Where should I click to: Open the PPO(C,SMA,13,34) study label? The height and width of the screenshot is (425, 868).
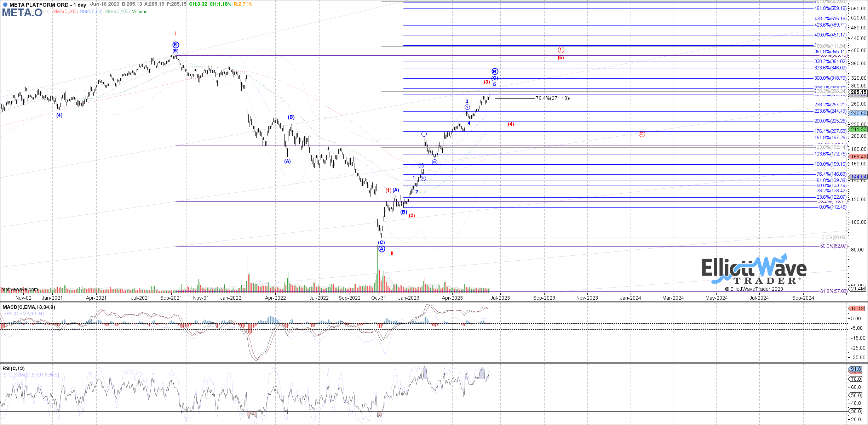pos(24,313)
